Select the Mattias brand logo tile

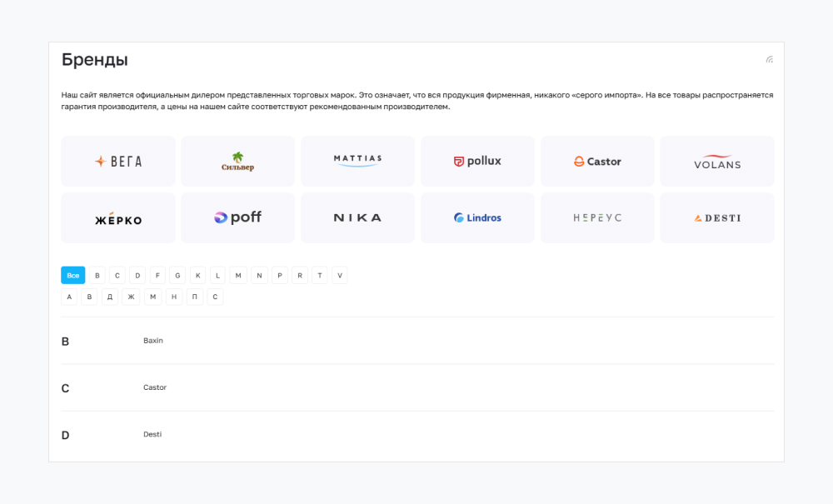357,162
